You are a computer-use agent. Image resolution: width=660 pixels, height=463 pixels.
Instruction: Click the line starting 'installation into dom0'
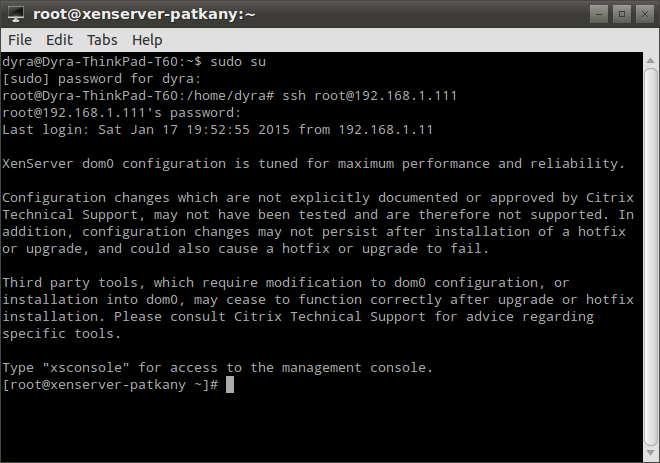[x=318, y=300]
